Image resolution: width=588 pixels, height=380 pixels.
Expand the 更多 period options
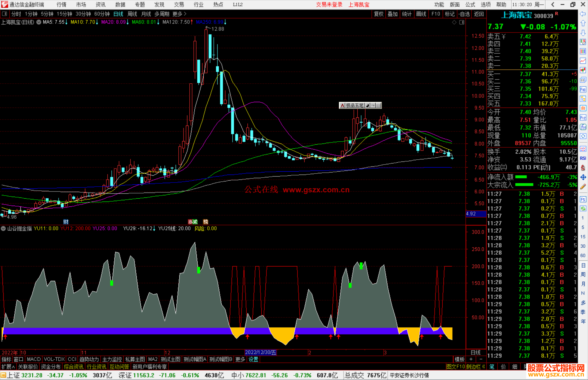(x=179, y=14)
